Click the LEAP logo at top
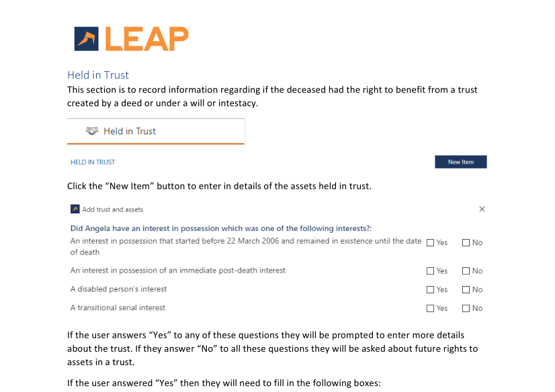Screen dimensions: 555x392 [x=132, y=39]
